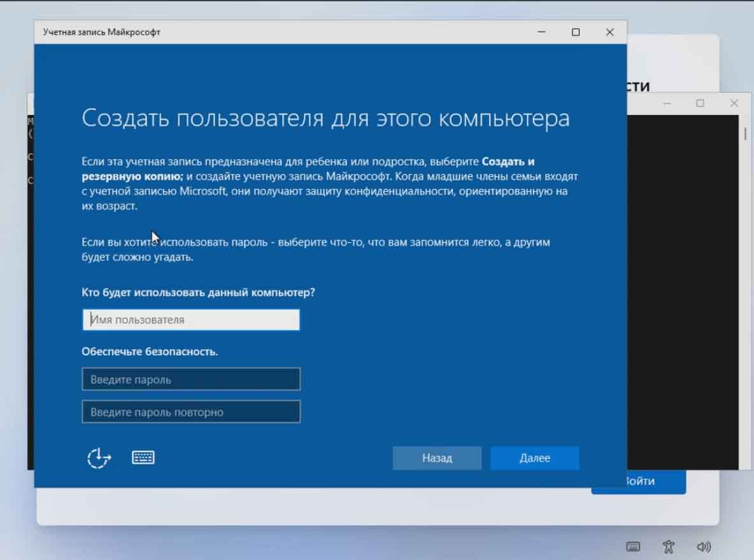Minimize the Учетная запись Майкрософт window
This screenshot has width=754, height=560.
click(541, 32)
